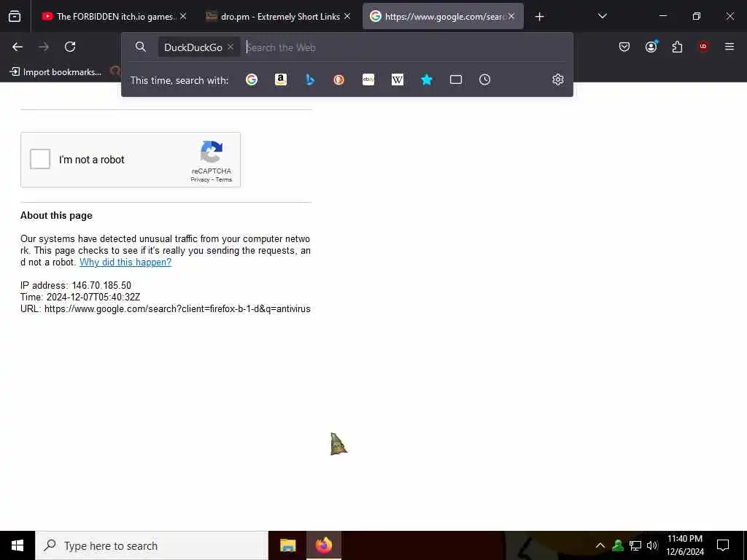Search open tabs with the tabs icon
747x560 pixels.
coord(456,79)
